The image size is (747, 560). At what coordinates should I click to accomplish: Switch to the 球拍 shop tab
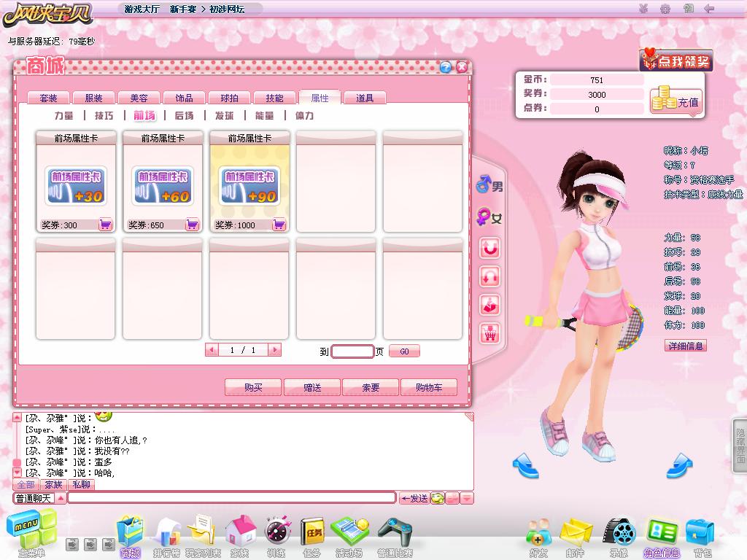point(229,98)
